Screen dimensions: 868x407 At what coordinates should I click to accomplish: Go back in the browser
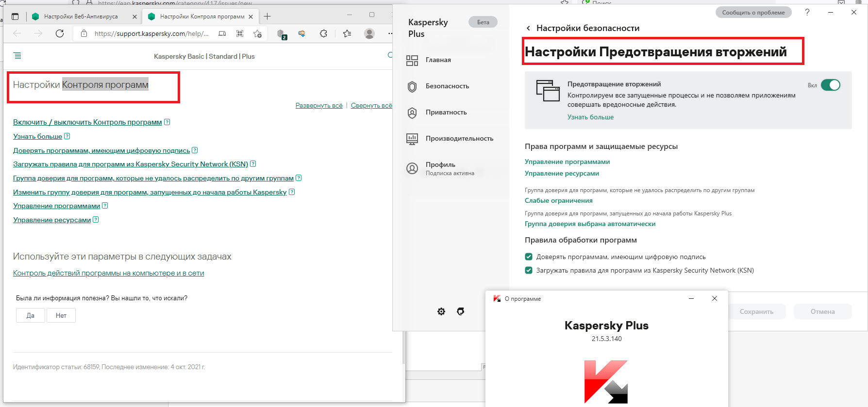(17, 33)
